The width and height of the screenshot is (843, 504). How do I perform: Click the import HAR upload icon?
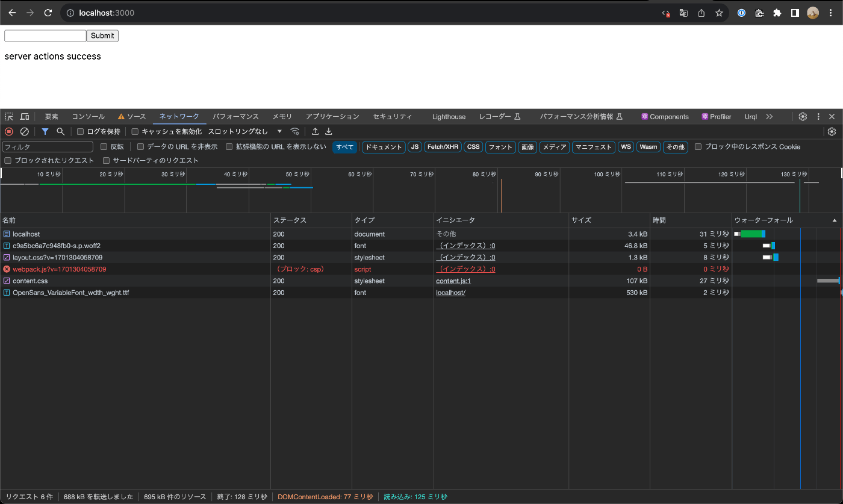(x=315, y=131)
